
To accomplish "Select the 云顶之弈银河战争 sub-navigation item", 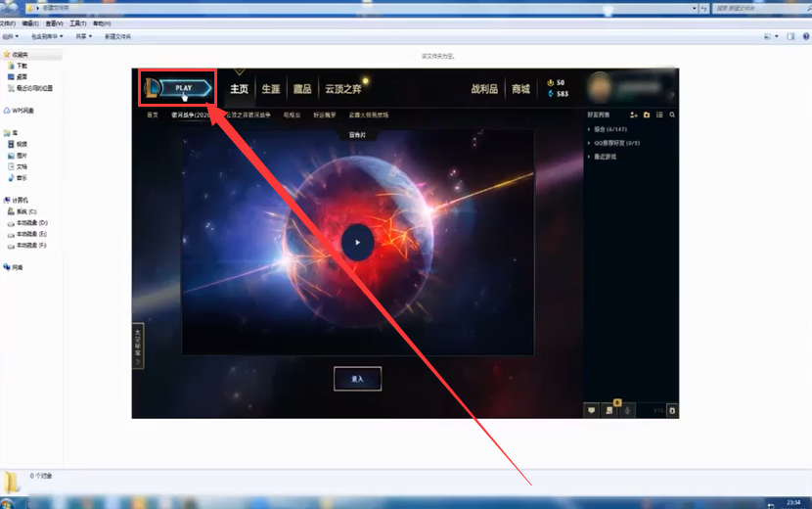I will pos(248,116).
